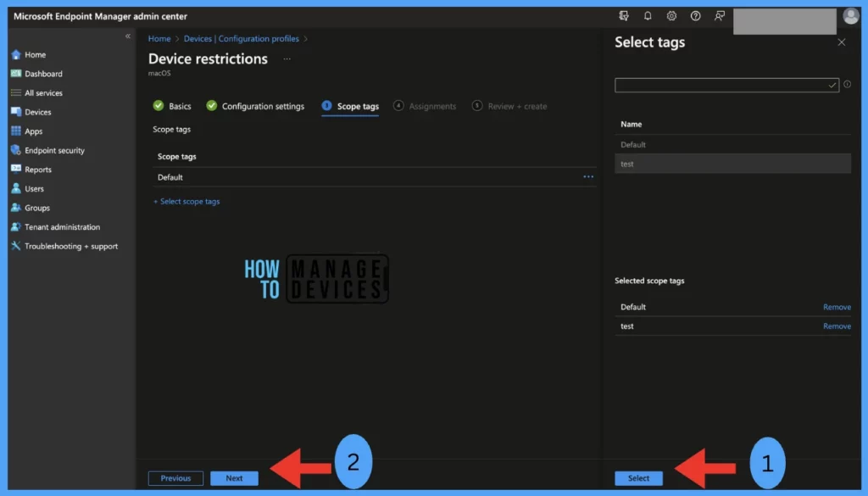Viewport: 868px width, 496px height.
Task: Remove the Default selected scope tag
Action: [837, 307]
